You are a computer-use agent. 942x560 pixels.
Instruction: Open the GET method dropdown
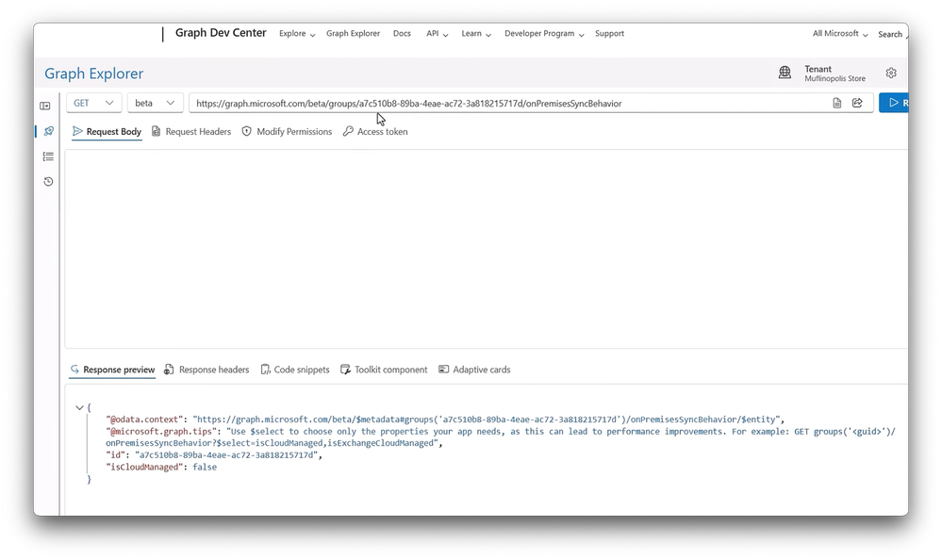click(93, 103)
